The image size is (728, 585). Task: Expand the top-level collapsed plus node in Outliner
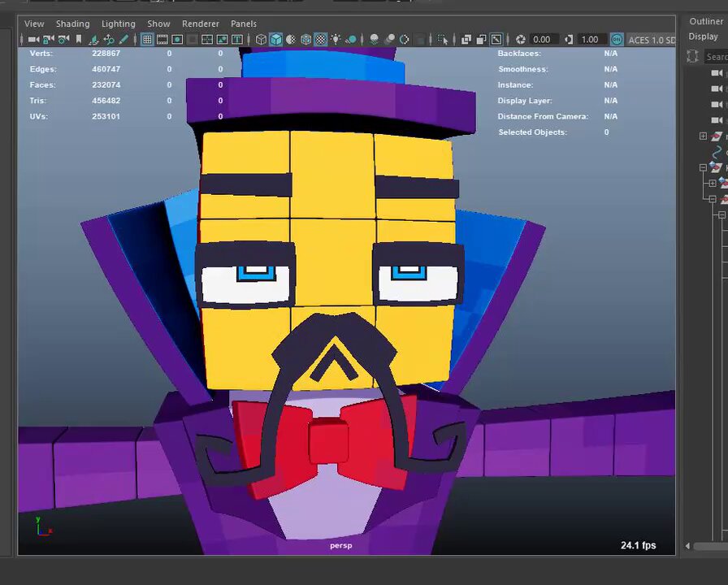(x=703, y=136)
